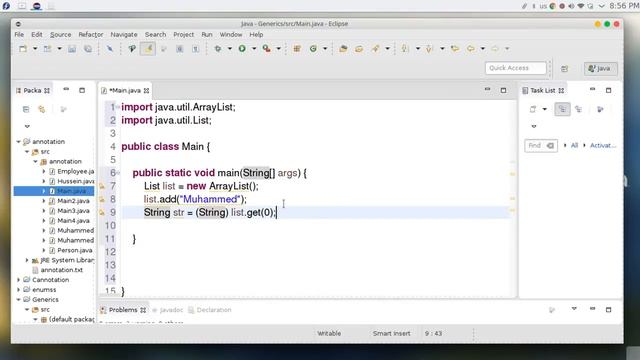Switch to the Declaration tab
This screenshot has width=640, height=360.
pyautogui.click(x=210, y=310)
